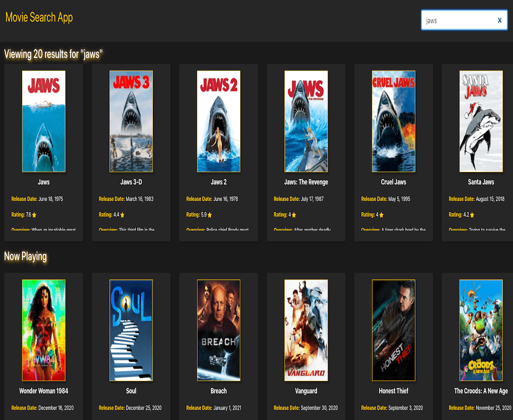Select the "Vanguard" title text

point(306,391)
